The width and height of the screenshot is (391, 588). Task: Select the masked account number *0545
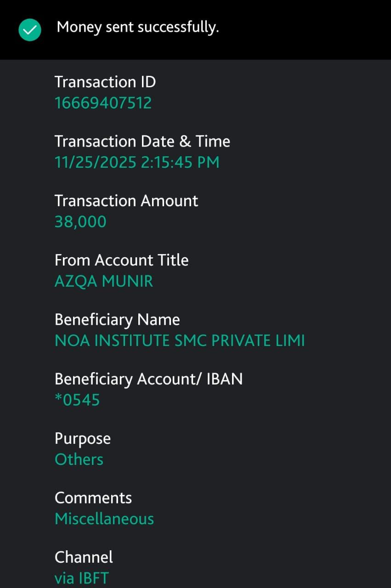77,400
